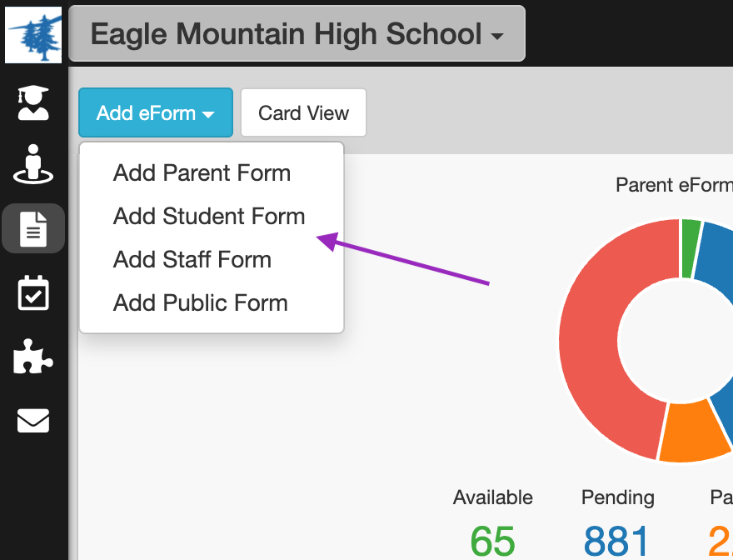
Task: Select Add Staff Form from menu
Action: (192, 260)
